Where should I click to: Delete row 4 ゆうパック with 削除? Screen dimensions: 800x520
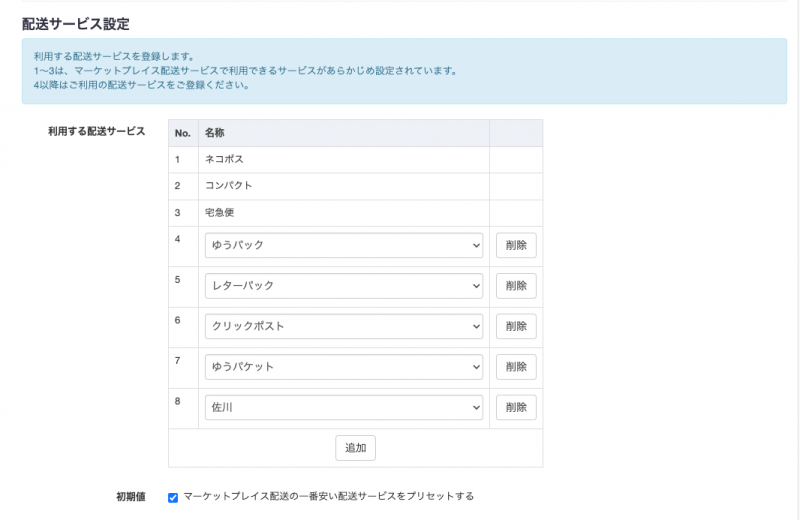click(516, 245)
